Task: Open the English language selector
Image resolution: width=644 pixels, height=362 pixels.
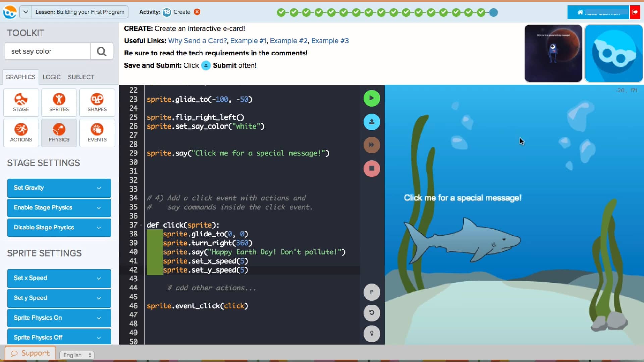Action: (76, 355)
